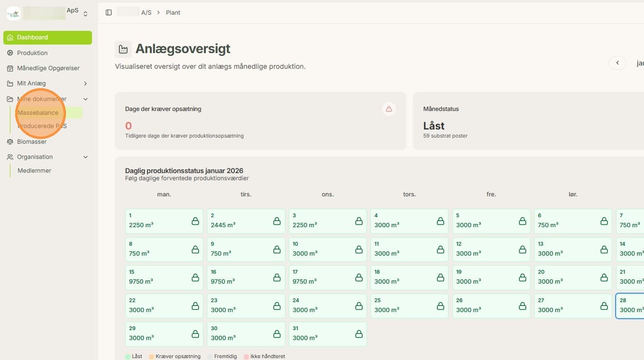
Task: Click the Organisation people icon
Action: point(10,157)
